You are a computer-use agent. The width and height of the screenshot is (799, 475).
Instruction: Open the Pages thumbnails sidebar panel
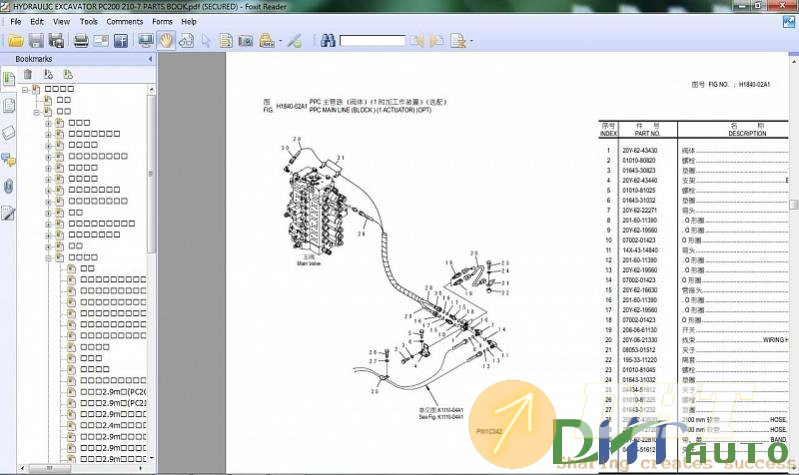(x=8, y=105)
